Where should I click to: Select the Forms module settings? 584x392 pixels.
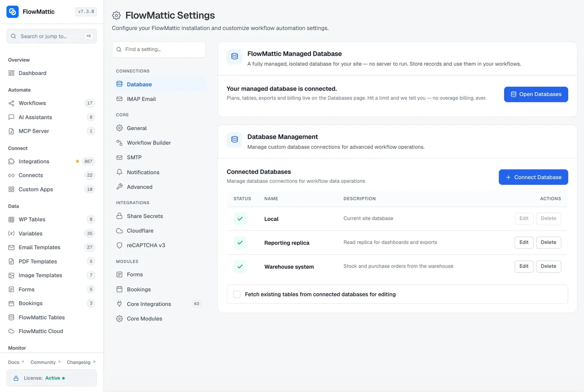click(159, 274)
